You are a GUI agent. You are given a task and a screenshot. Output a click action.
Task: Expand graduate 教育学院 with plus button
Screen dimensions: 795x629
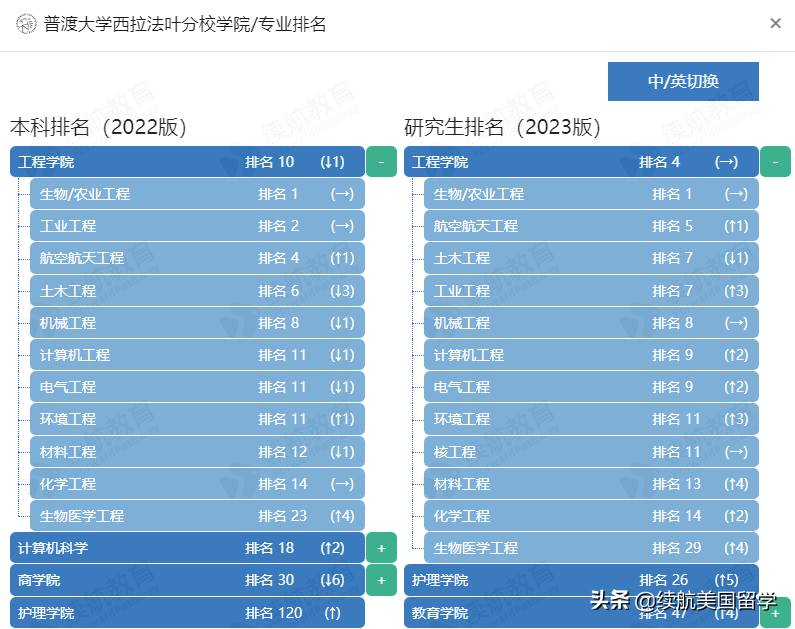click(775, 613)
